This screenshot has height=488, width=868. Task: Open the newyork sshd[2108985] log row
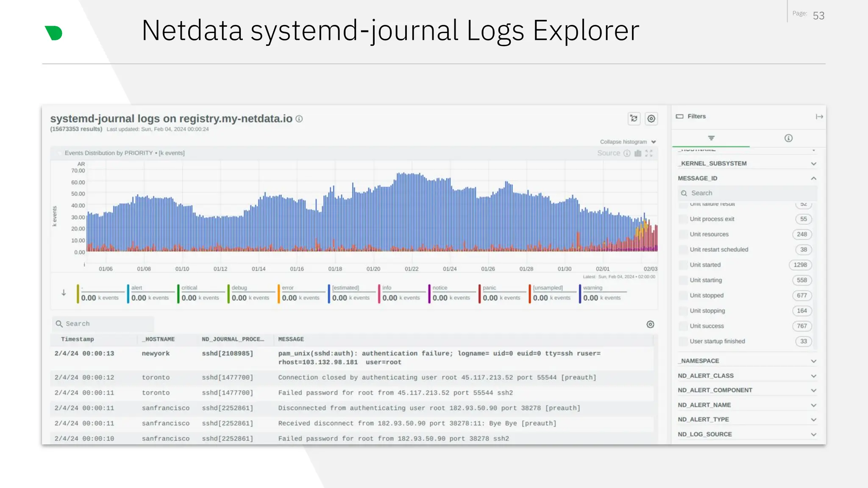[352, 358]
